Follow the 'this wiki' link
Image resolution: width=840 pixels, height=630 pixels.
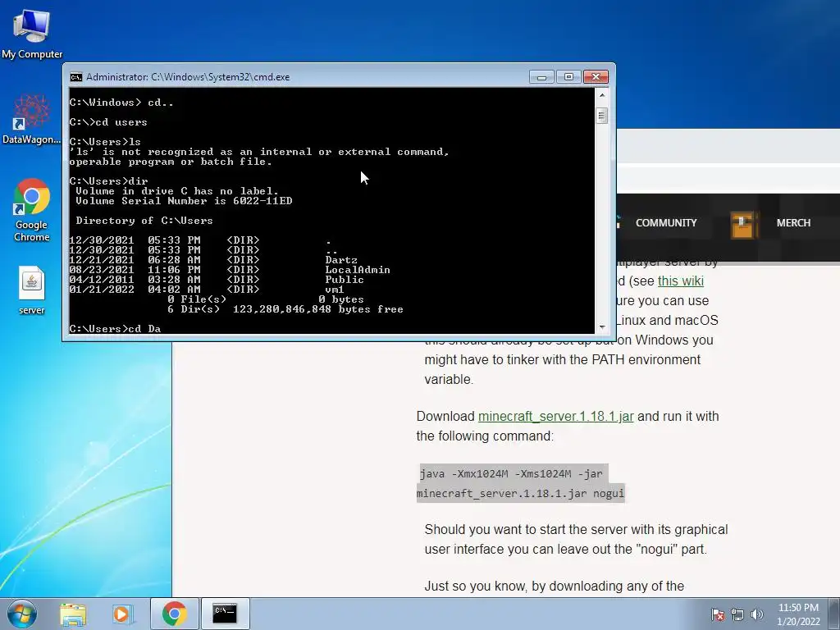pos(680,281)
